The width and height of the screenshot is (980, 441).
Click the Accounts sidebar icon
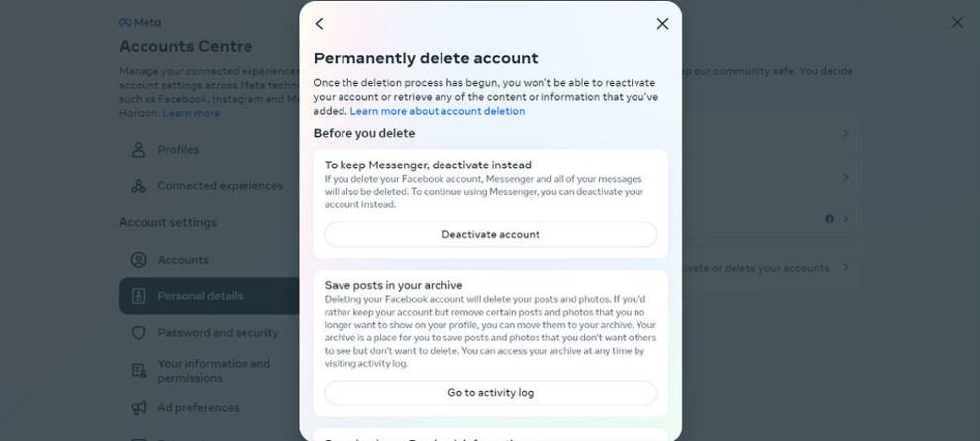point(139,260)
